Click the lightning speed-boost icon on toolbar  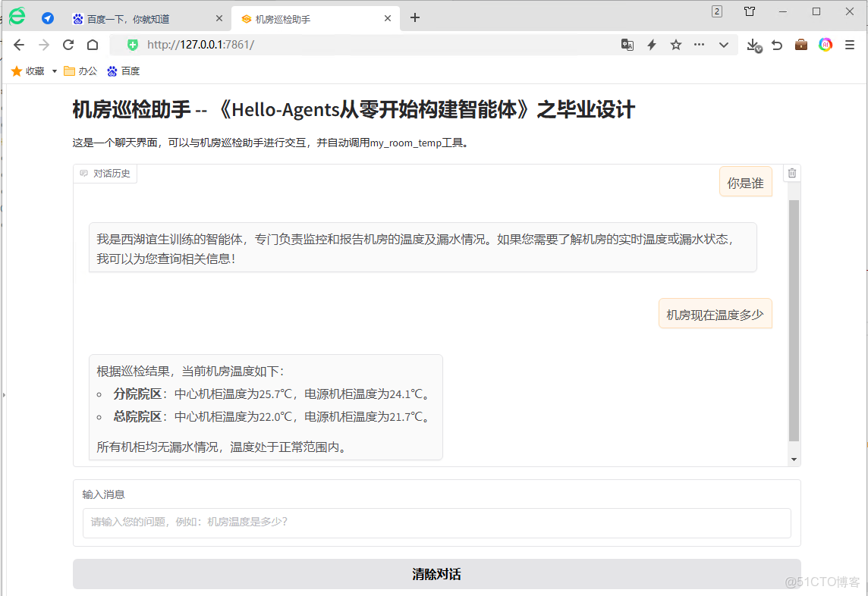tap(651, 45)
